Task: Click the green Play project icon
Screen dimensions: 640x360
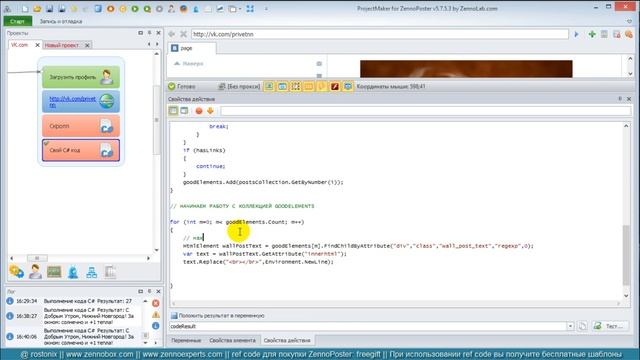Action: pyautogui.click(x=135, y=9)
